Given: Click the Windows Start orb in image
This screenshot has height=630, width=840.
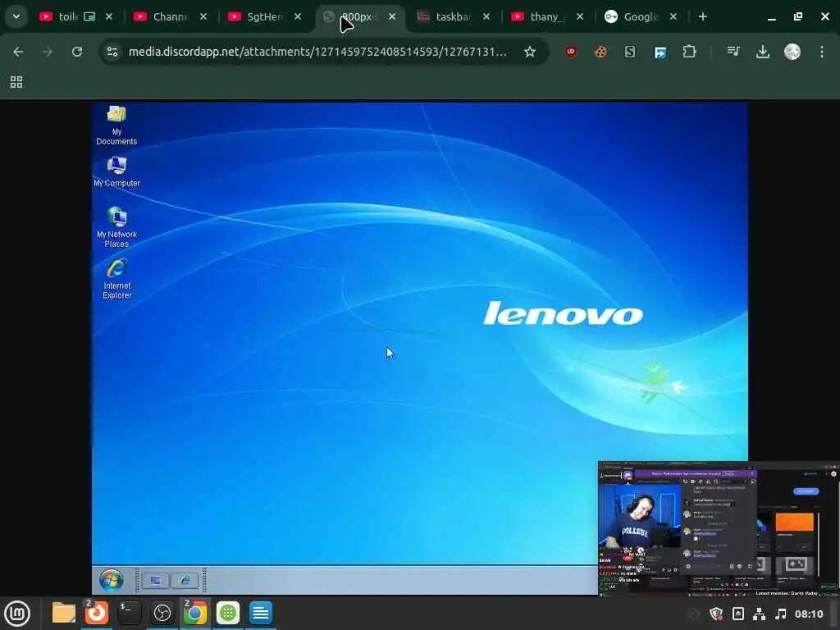Looking at the screenshot, I should [112, 580].
